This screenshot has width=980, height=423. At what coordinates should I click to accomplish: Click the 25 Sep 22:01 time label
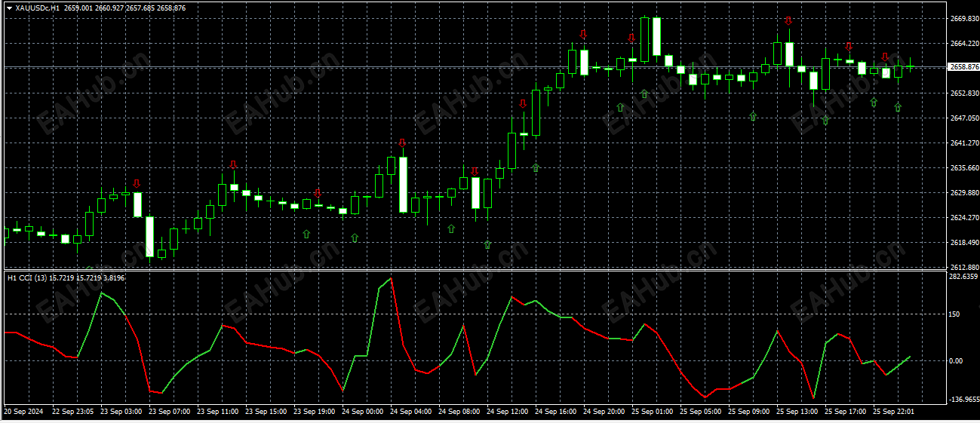tap(893, 412)
